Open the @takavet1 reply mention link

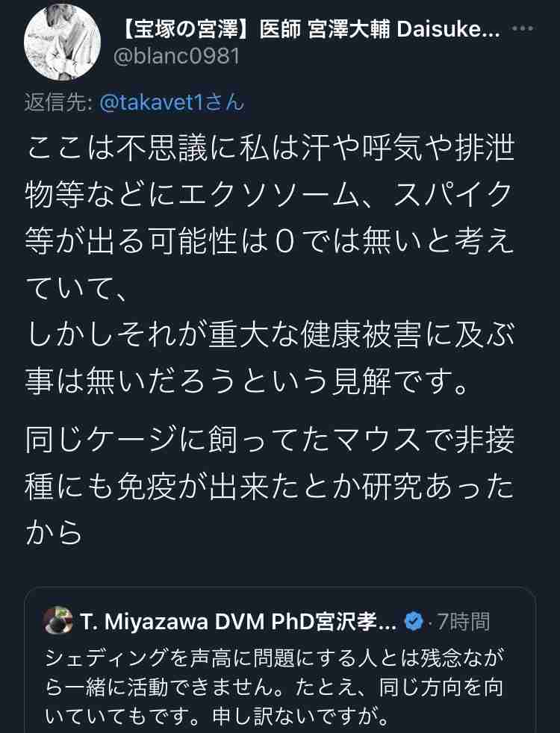coord(172,103)
